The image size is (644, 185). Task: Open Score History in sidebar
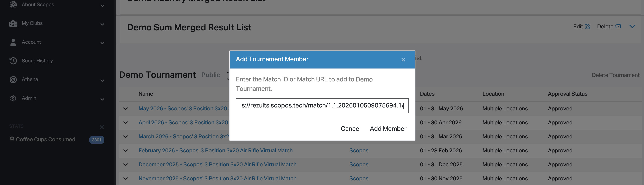(37, 61)
